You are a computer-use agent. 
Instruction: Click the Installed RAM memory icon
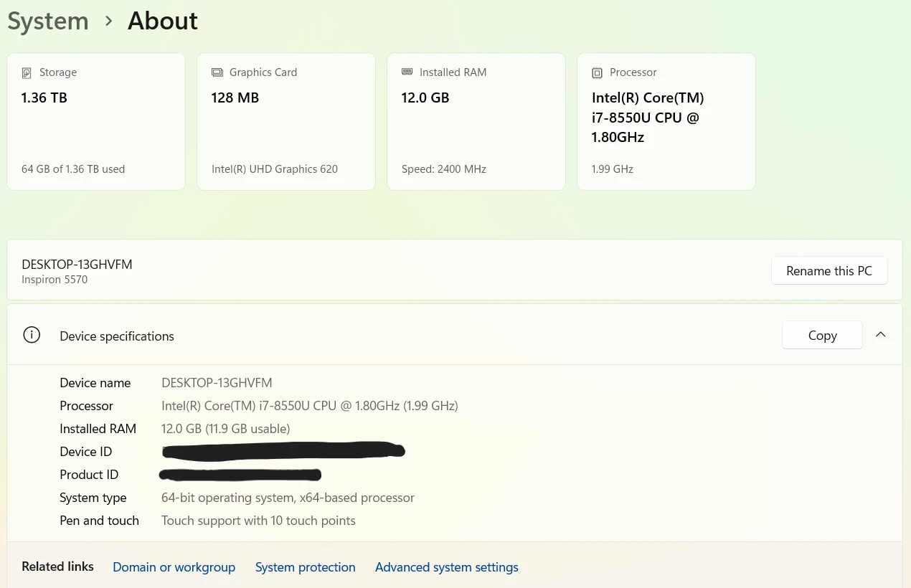click(x=407, y=72)
